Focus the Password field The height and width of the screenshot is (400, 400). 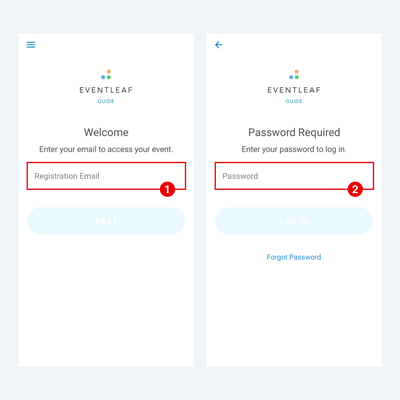click(294, 176)
